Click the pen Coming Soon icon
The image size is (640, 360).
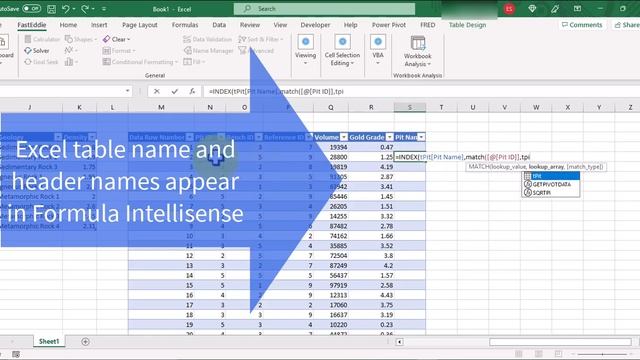point(555,9)
